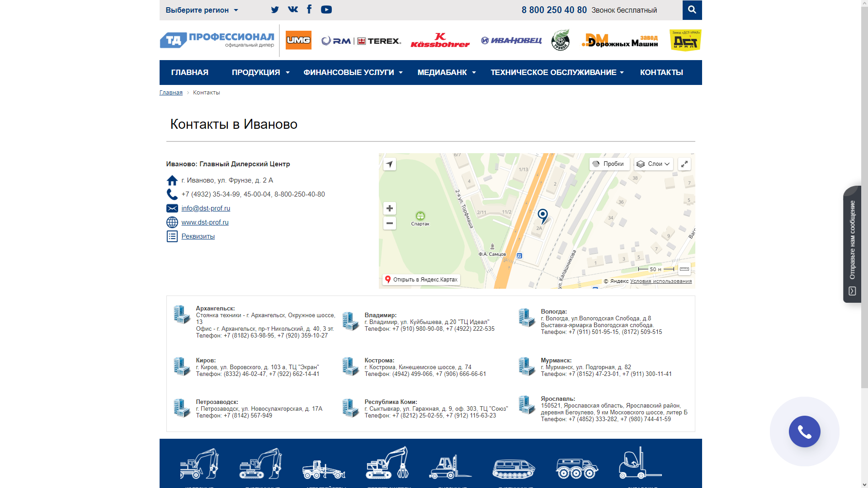The image size is (868, 488).
Task: Click the info@dst-prof.ru email link
Action: (206, 208)
